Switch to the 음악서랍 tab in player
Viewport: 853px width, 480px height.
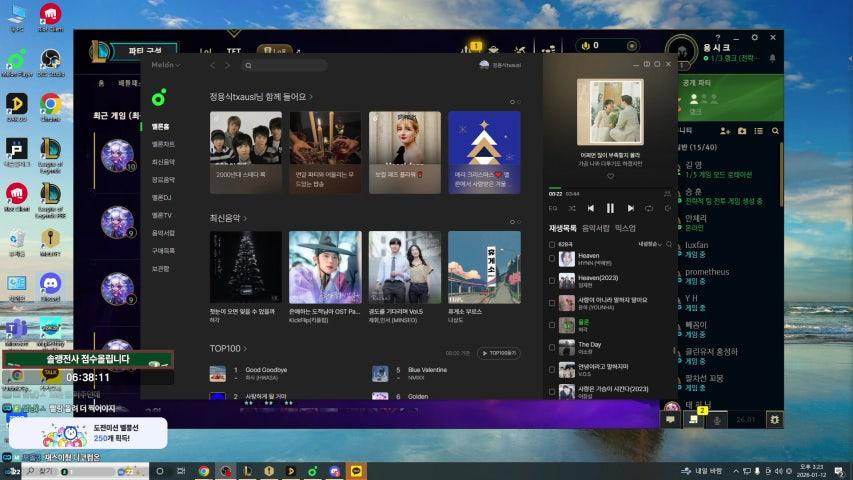(595, 228)
